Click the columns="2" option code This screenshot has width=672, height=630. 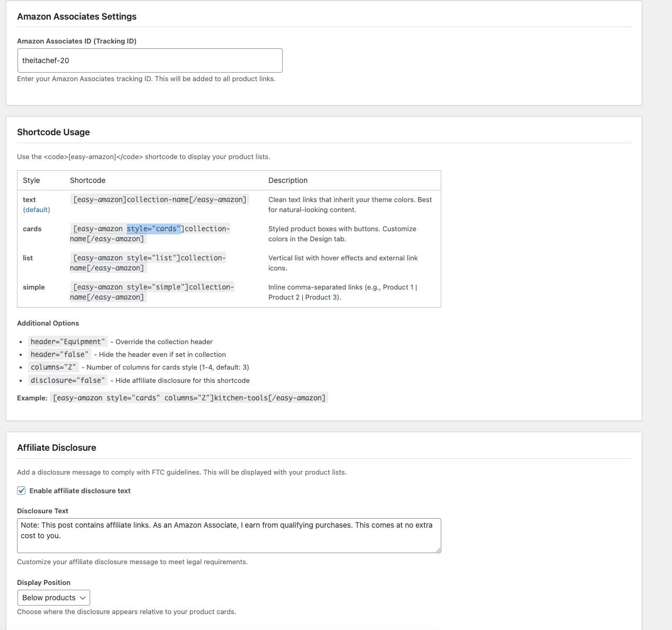tap(53, 367)
